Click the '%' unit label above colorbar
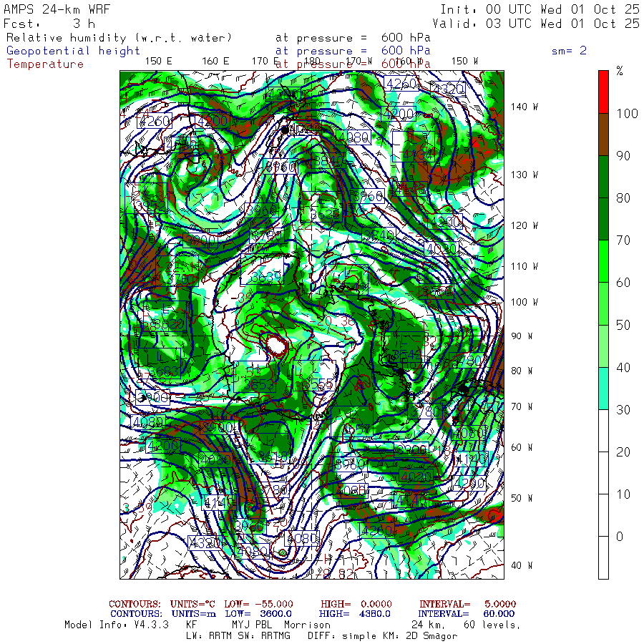The width and height of the screenshot is (644, 644). pos(620,72)
